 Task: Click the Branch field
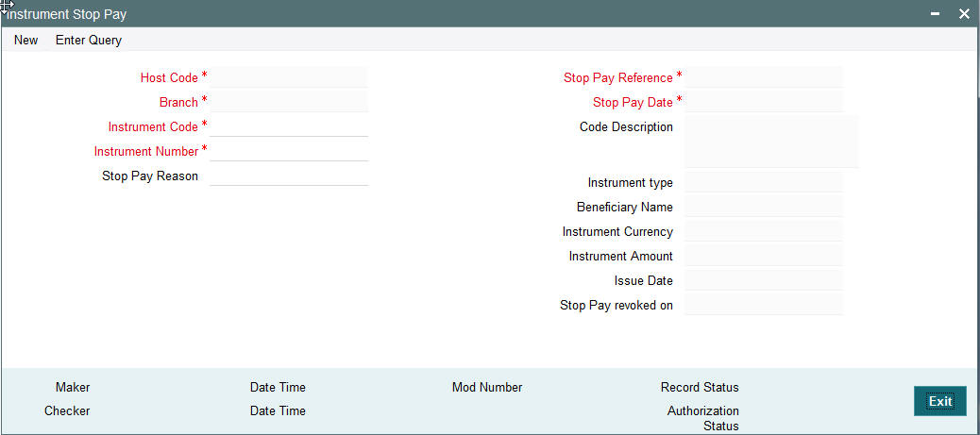289,102
